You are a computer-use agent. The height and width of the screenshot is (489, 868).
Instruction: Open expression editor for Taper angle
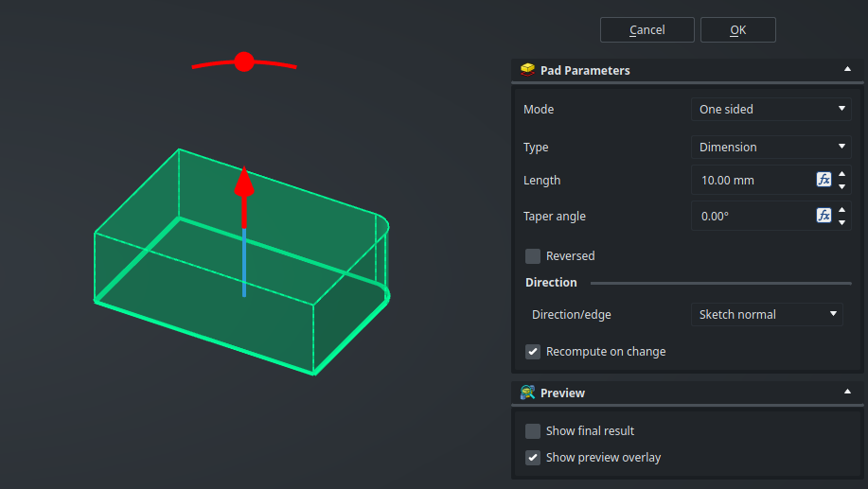pos(824,216)
